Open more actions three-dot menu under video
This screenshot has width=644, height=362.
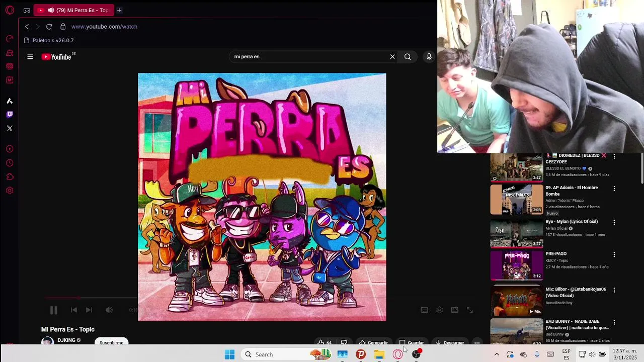click(x=476, y=342)
